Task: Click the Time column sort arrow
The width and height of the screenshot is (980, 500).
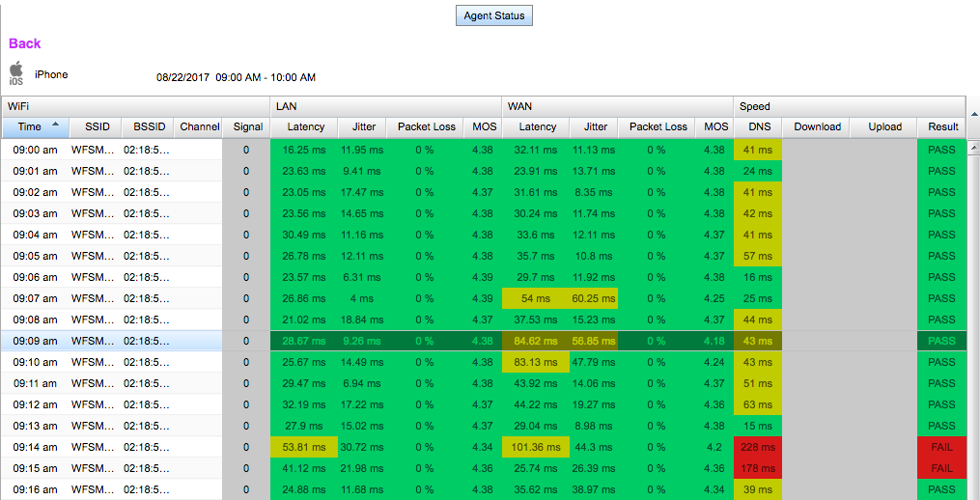Action: tap(56, 125)
